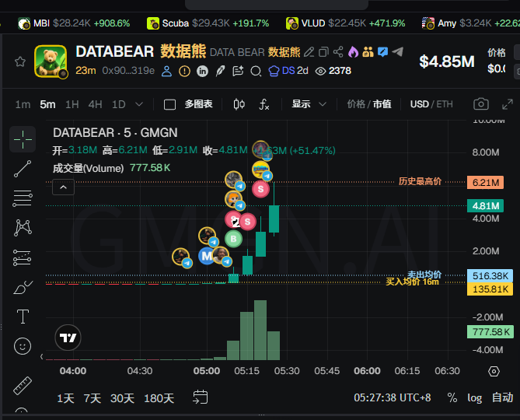The width and height of the screenshot is (520, 420).
Task: Click the magnifier search icon in header
Action: (256, 71)
